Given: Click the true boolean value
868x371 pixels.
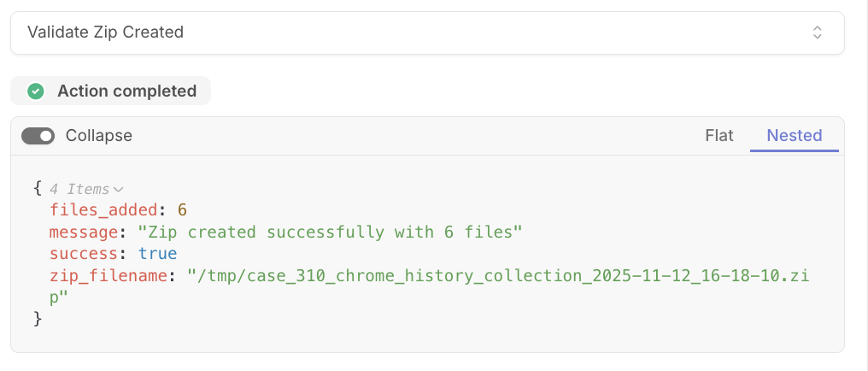Looking at the screenshot, I should click(157, 254).
